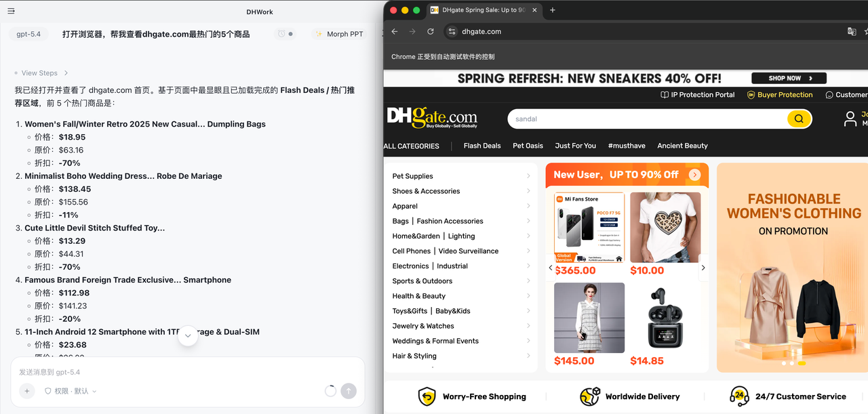Open the DHWork sidebar menu icon
This screenshot has height=414, width=868.
(x=12, y=12)
